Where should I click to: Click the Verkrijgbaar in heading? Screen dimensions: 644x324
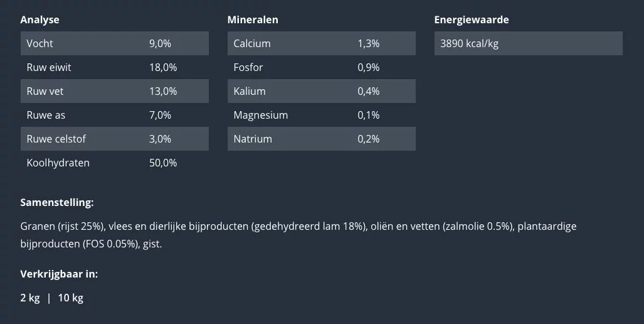pos(59,274)
